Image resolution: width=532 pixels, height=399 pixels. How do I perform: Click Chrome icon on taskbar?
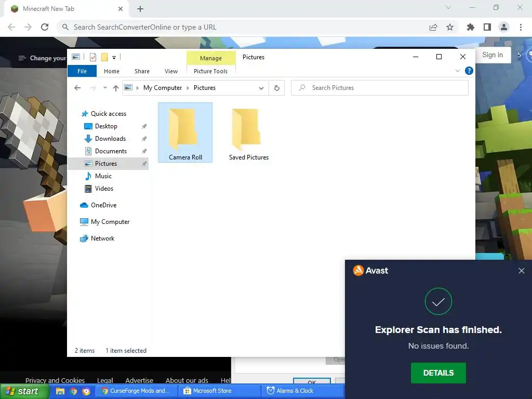(x=73, y=391)
